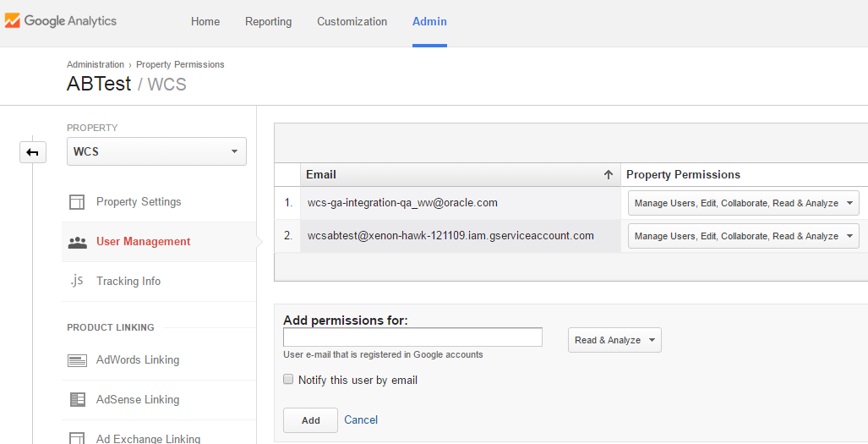Click email wcsabtest@xenon-hawk-121109.iam.gserviceaccount.com
868x444 pixels.
(x=450, y=236)
